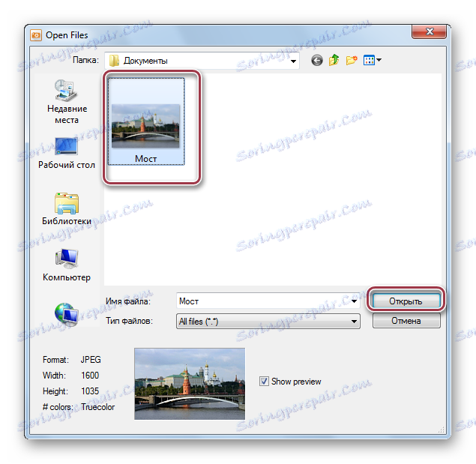
Task: Open the view menu icon
Action: pyautogui.click(x=372, y=60)
